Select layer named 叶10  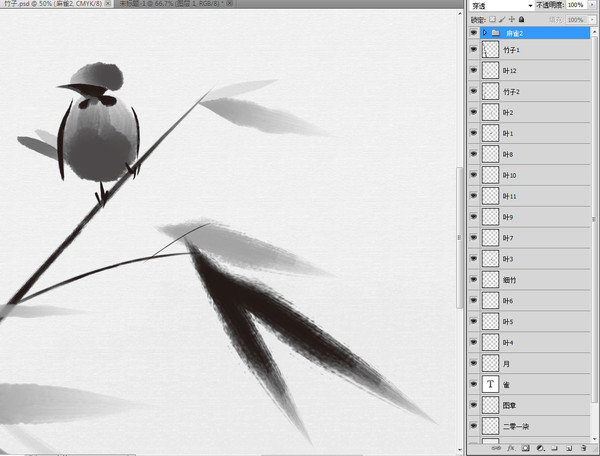tap(536, 175)
